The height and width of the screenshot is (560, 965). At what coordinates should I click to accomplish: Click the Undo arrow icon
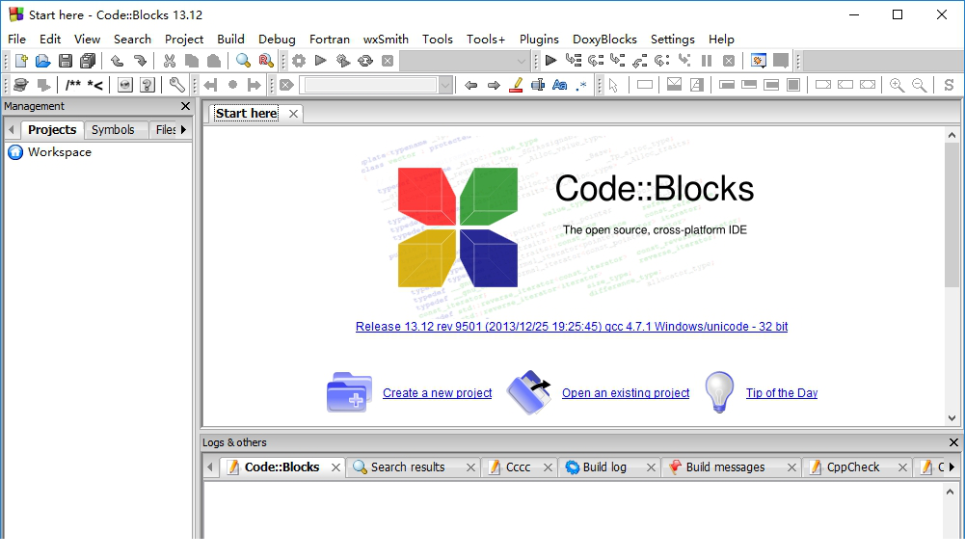pyautogui.click(x=117, y=61)
